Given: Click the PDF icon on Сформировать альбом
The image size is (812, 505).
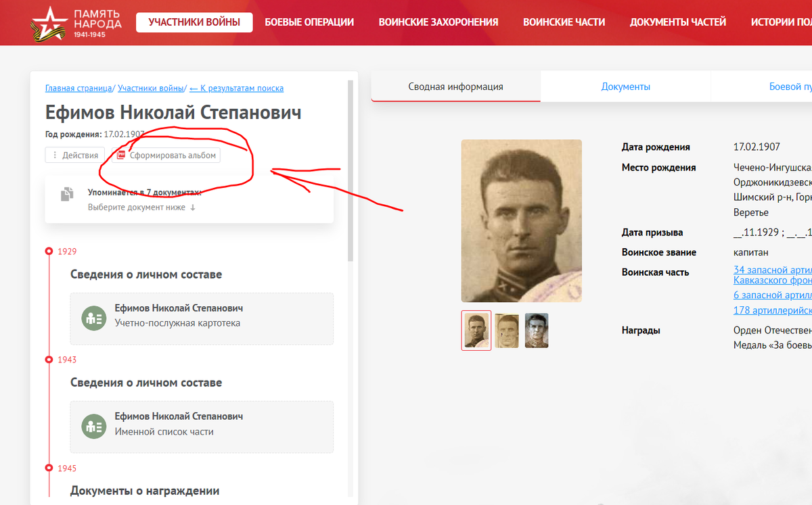Looking at the screenshot, I should pyautogui.click(x=121, y=155).
